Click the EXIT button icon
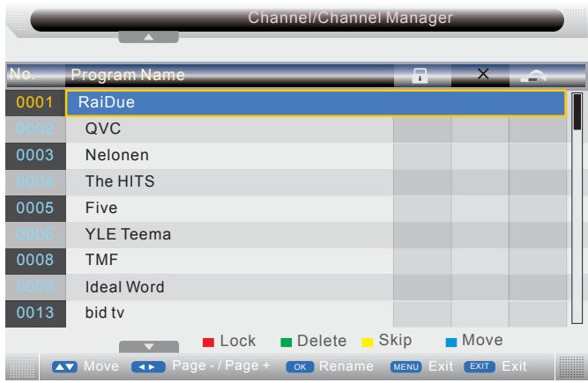The height and width of the screenshot is (383, 588). click(x=480, y=366)
